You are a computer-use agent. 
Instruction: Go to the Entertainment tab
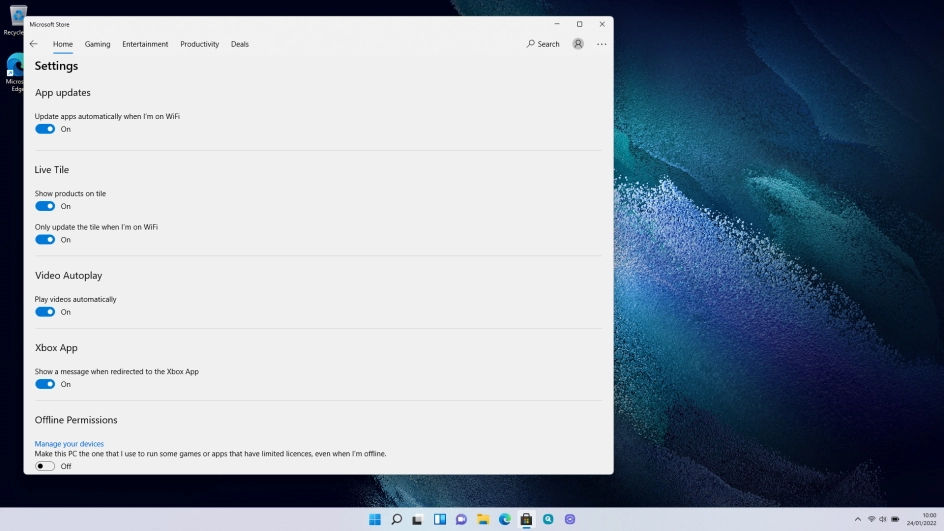(x=145, y=44)
